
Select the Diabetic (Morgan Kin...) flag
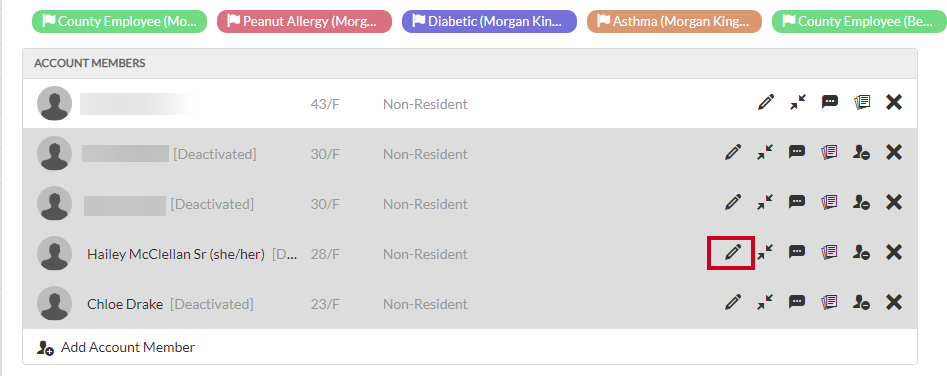tap(489, 22)
